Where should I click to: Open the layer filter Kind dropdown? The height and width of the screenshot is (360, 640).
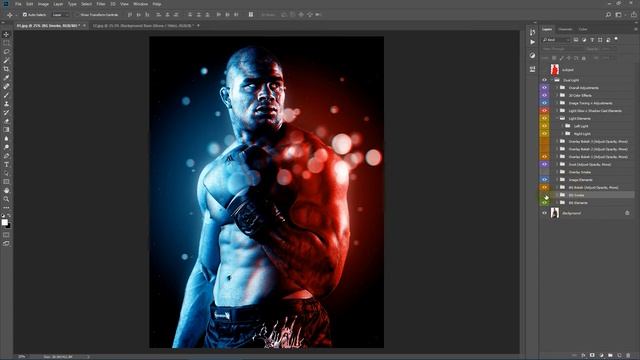556,40
